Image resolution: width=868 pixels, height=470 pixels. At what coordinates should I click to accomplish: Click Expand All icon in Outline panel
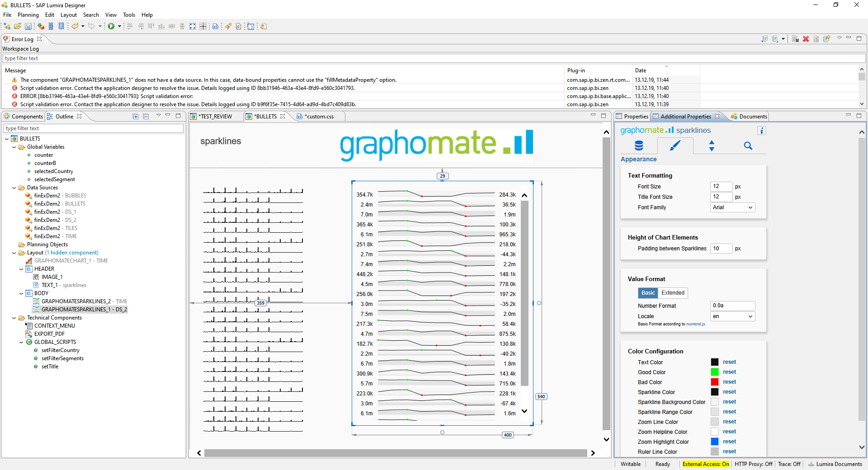point(135,116)
